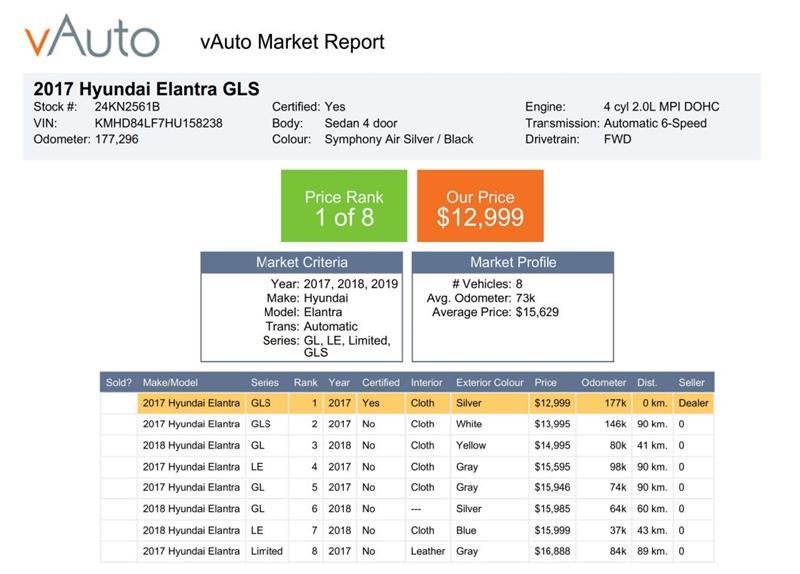Select criteria years 2017, 2018, 2019
Image resolution: width=800 pixels, height=574 pixels.
(351, 284)
